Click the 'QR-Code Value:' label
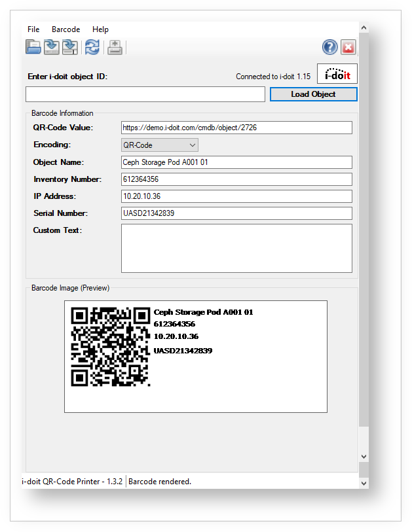The height and width of the screenshot is (532, 412). (x=63, y=128)
